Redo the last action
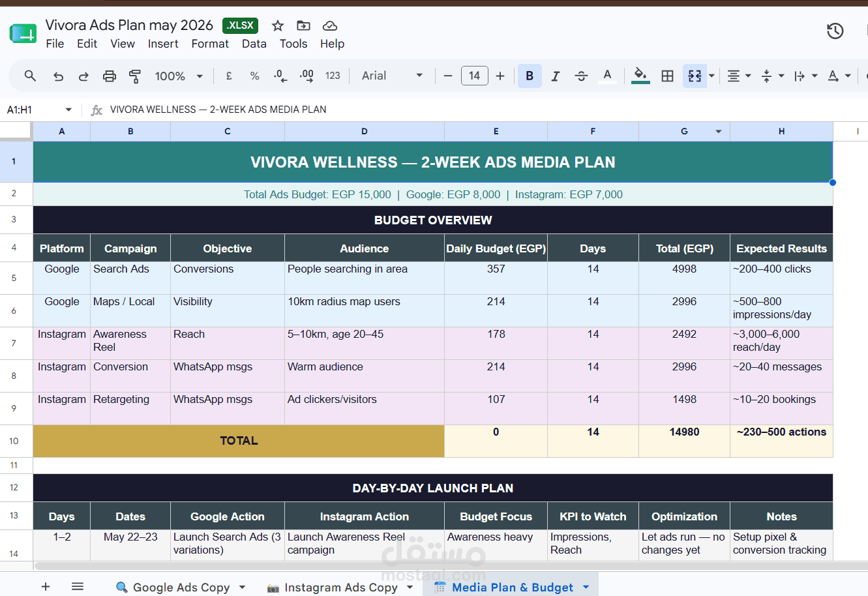This screenshot has height=596, width=868. pyautogui.click(x=83, y=76)
